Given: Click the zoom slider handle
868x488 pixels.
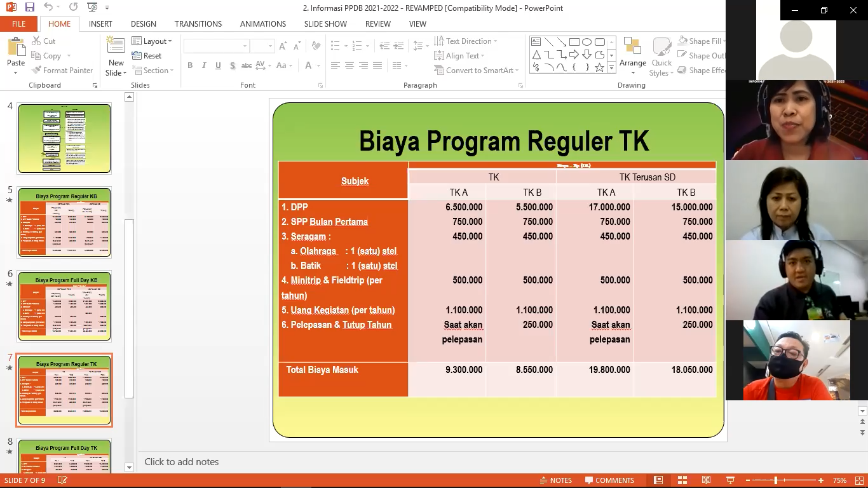Looking at the screenshot, I should 776,480.
